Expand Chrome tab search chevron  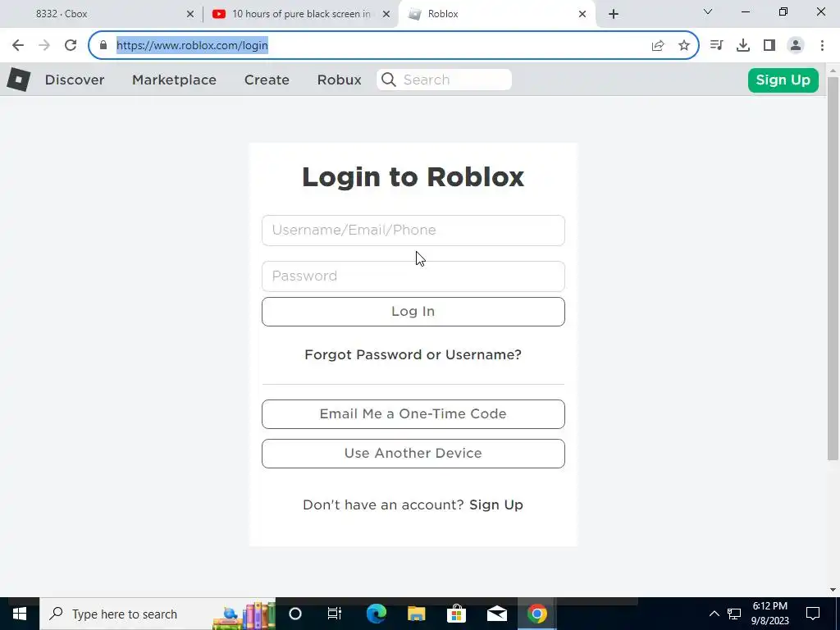(708, 11)
